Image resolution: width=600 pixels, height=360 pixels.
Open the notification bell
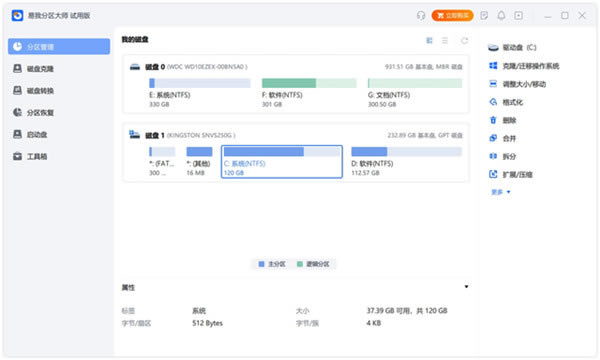501,15
